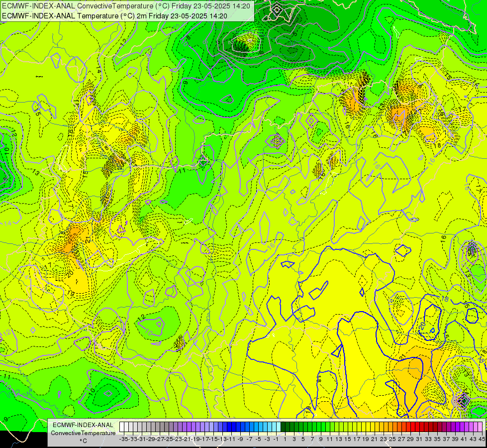Click the legend's ConvectiveTemperature label
Screen dimensions: 487x448
pyautogui.click(x=83, y=433)
